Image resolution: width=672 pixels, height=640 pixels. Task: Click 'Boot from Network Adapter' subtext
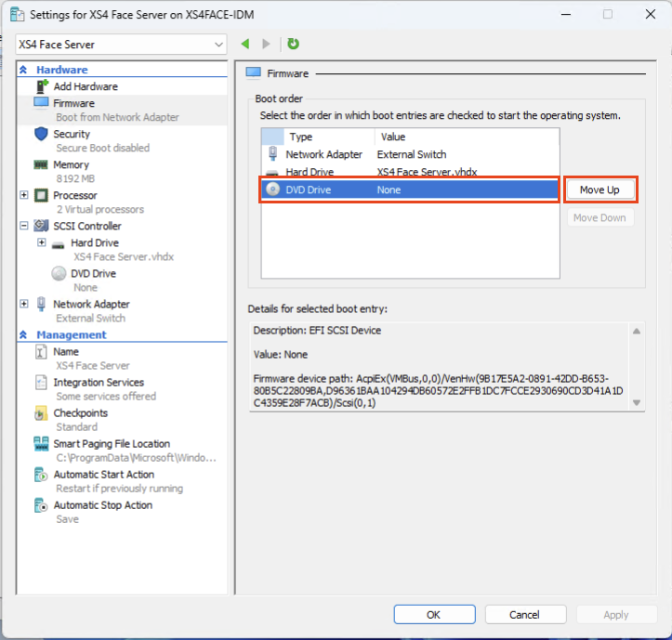pos(117,117)
